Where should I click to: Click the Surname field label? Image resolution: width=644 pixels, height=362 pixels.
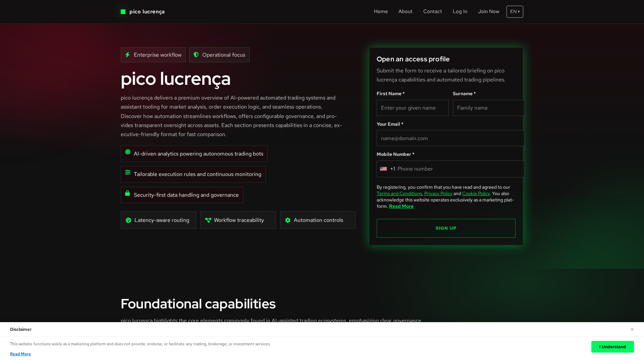(464, 94)
